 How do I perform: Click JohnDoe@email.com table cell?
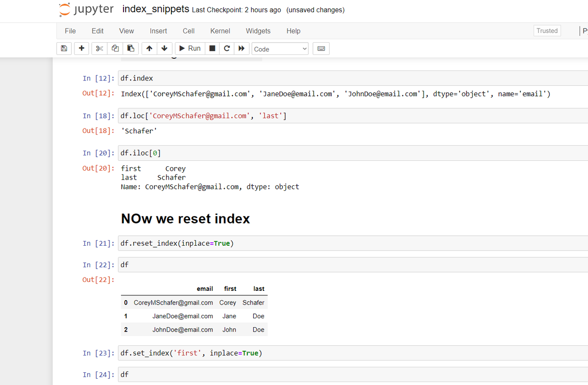(x=182, y=330)
